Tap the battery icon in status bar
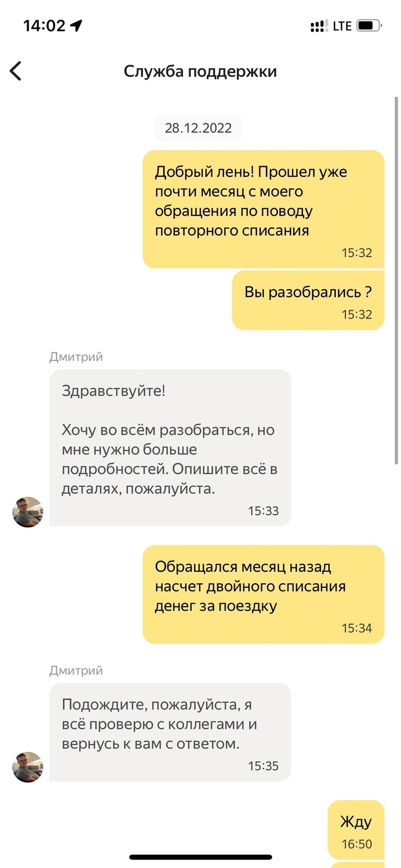401x868 pixels. [369, 26]
